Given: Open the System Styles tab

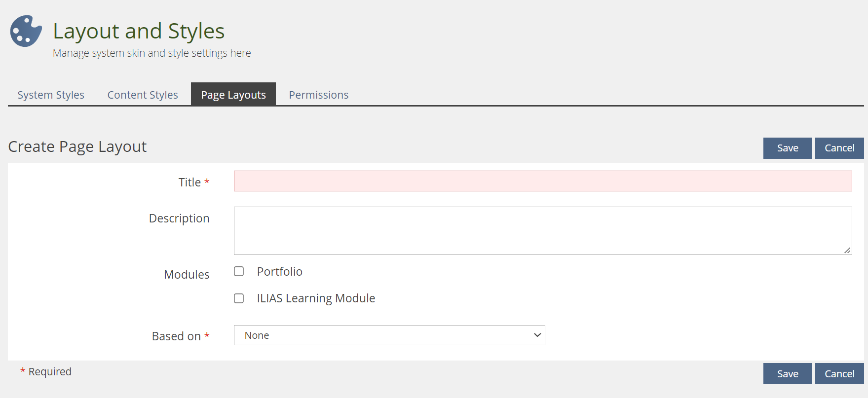Looking at the screenshot, I should (51, 95).
